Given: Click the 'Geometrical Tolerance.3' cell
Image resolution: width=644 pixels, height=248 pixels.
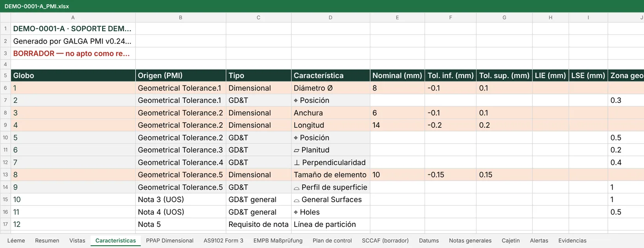Looking at the screenshot, I should pos(181,150).
